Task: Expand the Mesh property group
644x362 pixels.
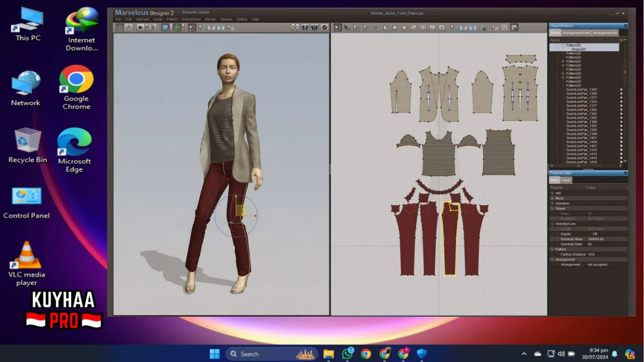Action: (x=552, y=198)
